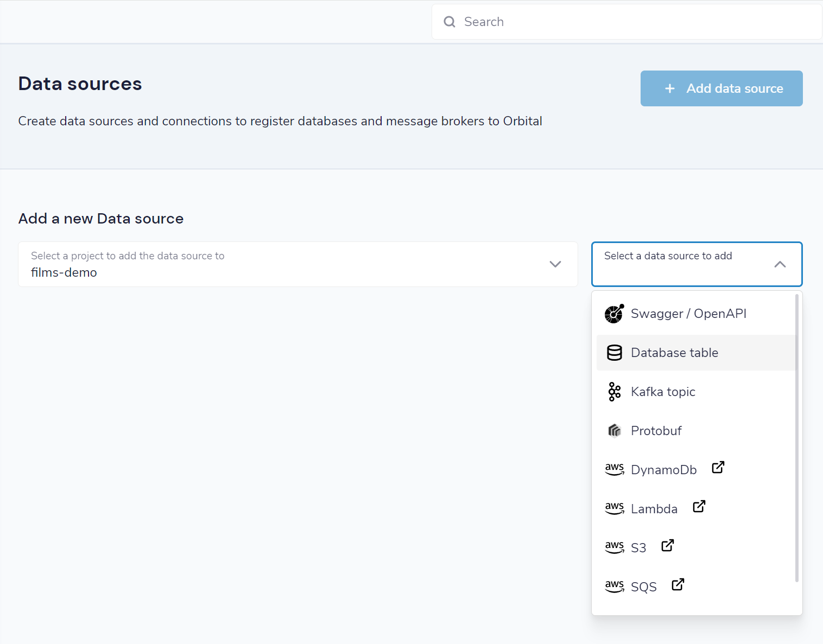Image resolution: width=823 pixels, height=644 pixels.
Task: Collapse the data source dropdown chevron
Action: pyautogui.click(x=780, y=264)
